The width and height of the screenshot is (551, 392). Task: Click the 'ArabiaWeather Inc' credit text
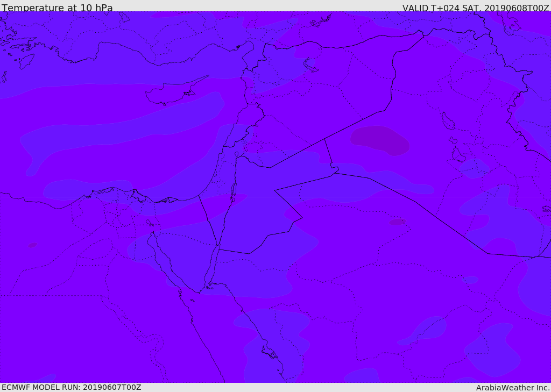[x=513, y=388]
